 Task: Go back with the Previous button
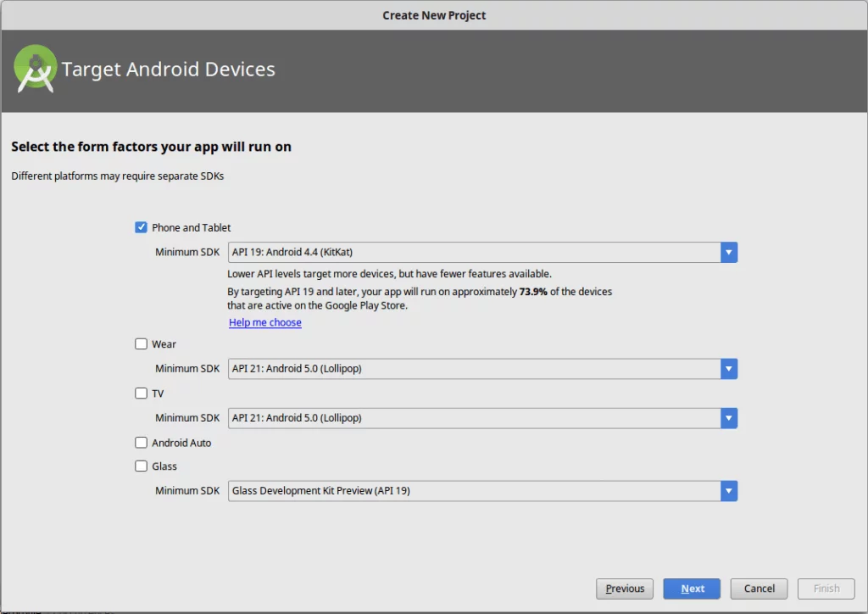625,588
